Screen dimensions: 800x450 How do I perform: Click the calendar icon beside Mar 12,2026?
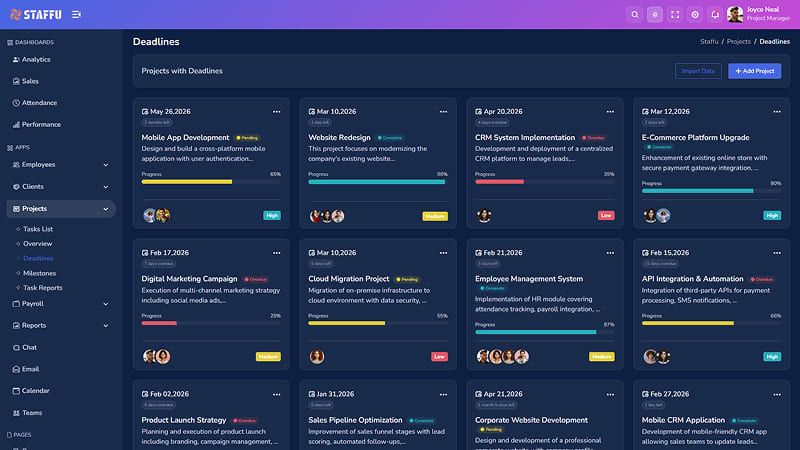point(645,112)
